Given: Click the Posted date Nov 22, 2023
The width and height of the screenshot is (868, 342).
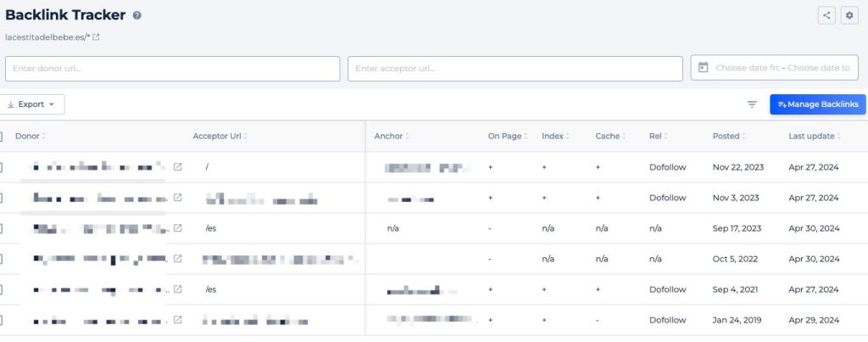Looking at the screenshot, I should pyautogui.click(x=738, y=167).
